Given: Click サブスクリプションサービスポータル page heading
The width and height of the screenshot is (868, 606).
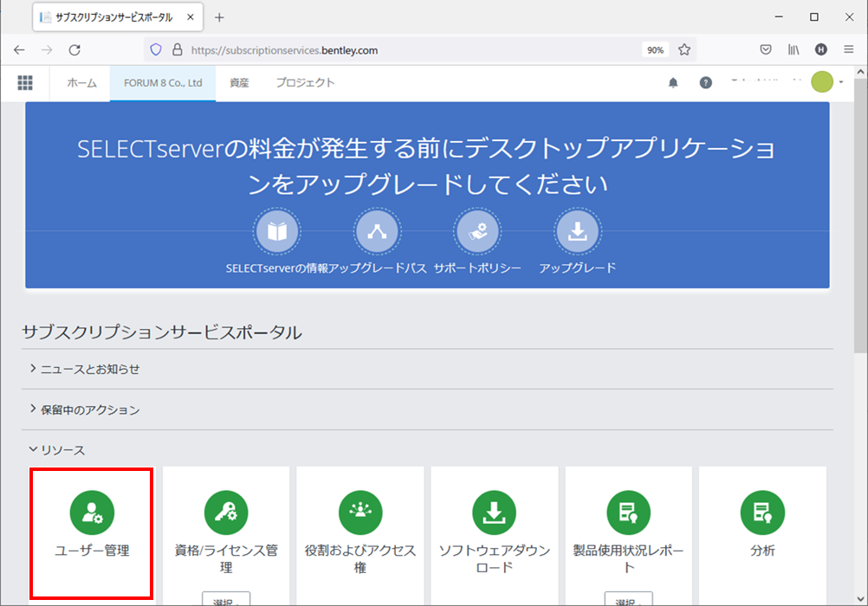Looking at the screenshot, I should coord(162,332).
